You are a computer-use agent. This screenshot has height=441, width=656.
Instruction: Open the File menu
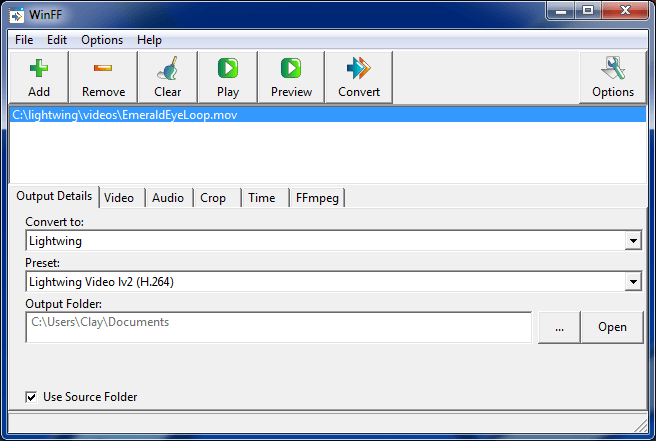(24, 40)
